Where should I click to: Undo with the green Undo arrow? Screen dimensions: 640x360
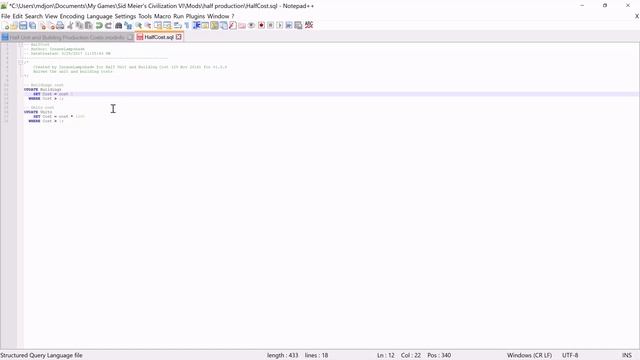click(x=99, y=25)
